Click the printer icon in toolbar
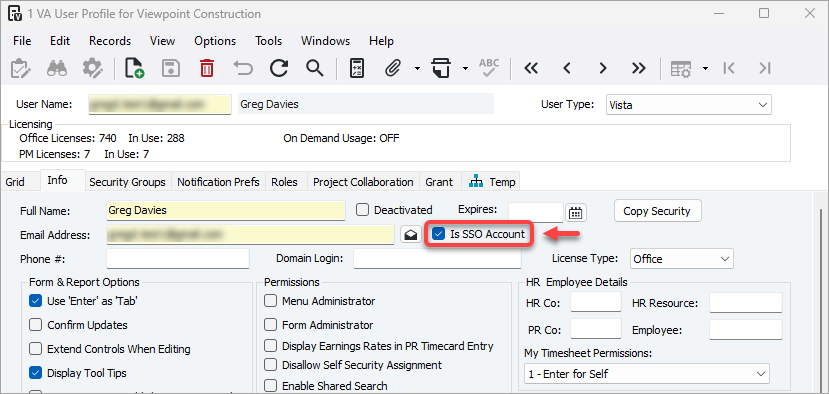The image size is (829, 394). click(440, 68)
